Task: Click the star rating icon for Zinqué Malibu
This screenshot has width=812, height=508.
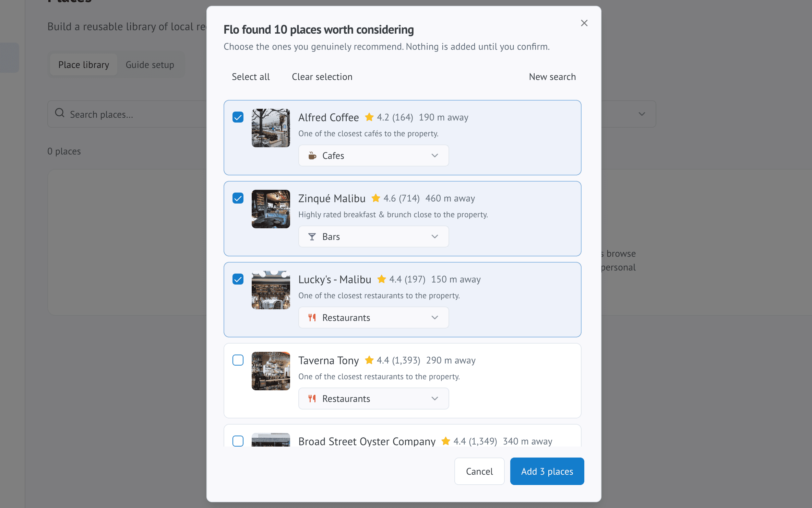Action: [x=376, y=198]
